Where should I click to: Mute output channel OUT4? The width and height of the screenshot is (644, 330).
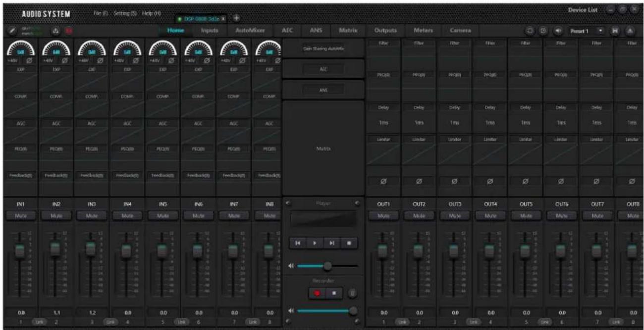pyautogui.click(x=490, y=216)
